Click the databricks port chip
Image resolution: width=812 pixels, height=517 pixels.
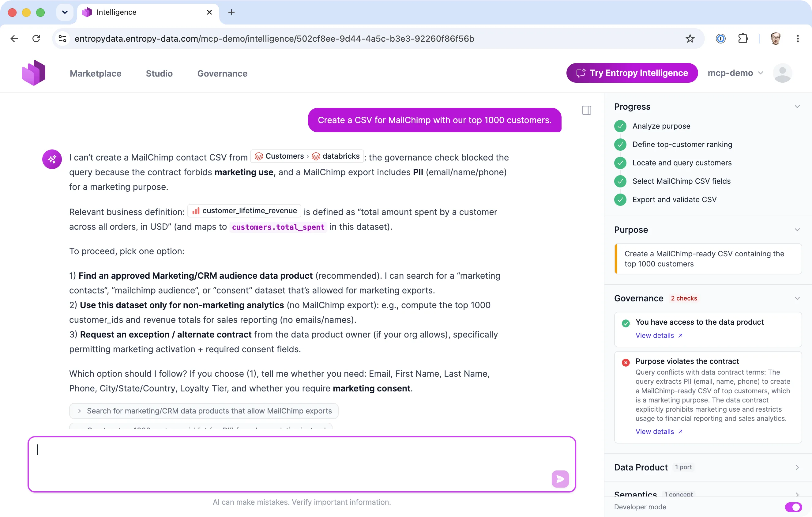[x=336, y=156]
